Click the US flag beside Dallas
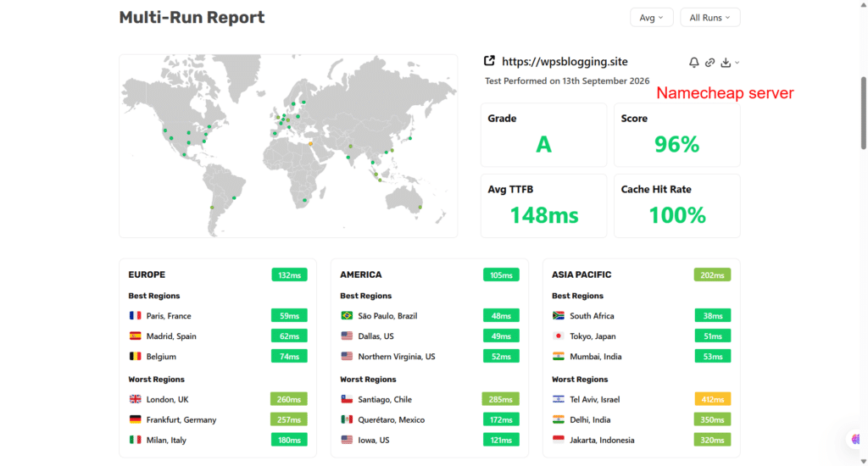The height and width of the screenshot is (466, 868). [x=347, y=336]
